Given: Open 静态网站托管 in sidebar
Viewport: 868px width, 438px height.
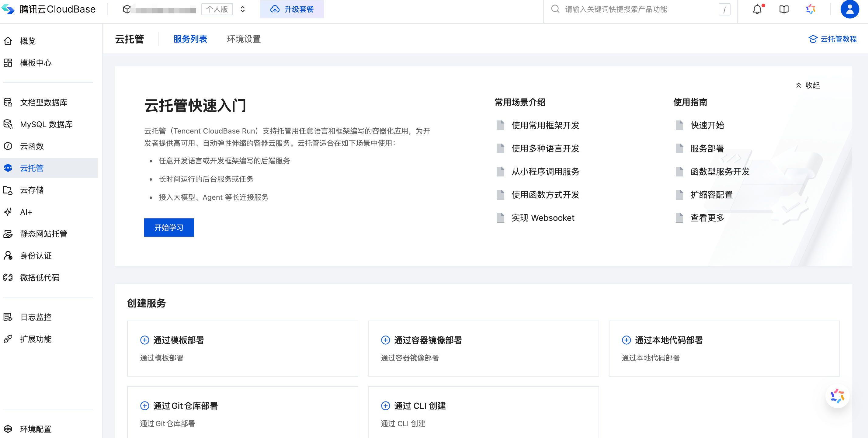Looking at the screenshot, I should 43,234.
